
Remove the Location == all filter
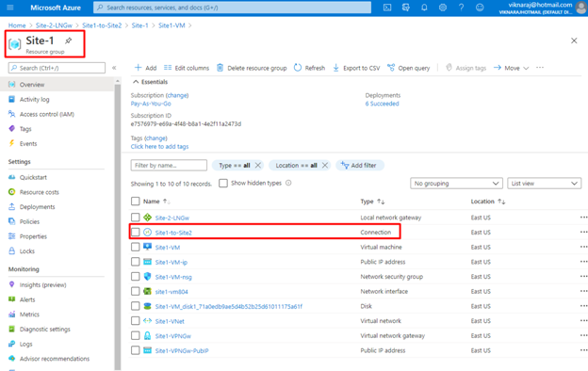pos(325,166)
